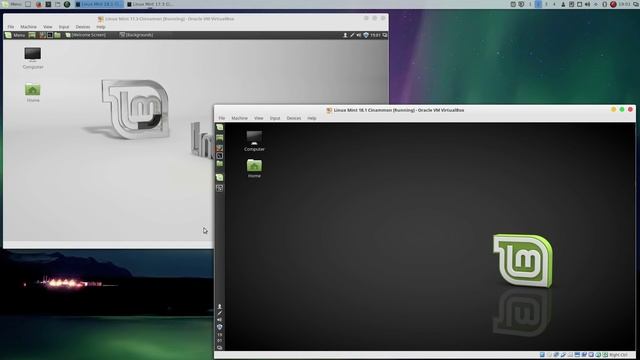Click network applet in Mint 18.1 vertical panel

(x=220, y=313)
